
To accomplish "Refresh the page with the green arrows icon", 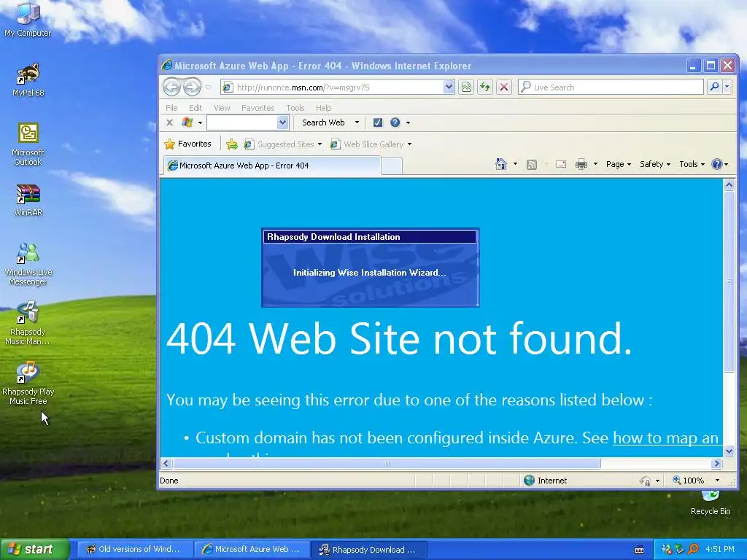I will (485, 87).
